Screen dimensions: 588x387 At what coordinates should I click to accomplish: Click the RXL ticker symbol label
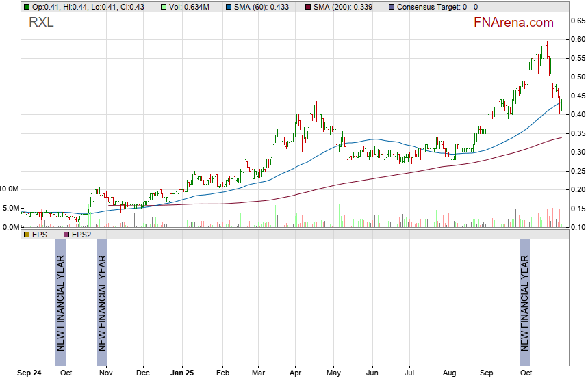(x=42, y=23)
